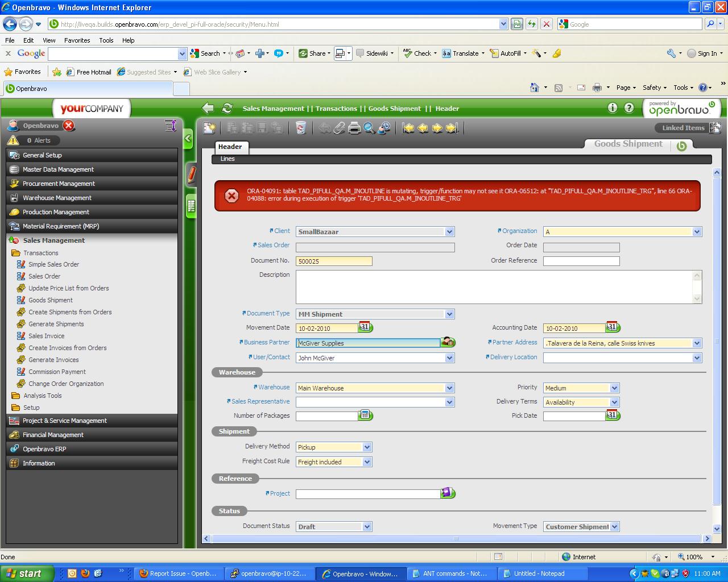This screenshot has height=582, width=728.
Task: Click the Linked Items button
Action: coord(684,128)
